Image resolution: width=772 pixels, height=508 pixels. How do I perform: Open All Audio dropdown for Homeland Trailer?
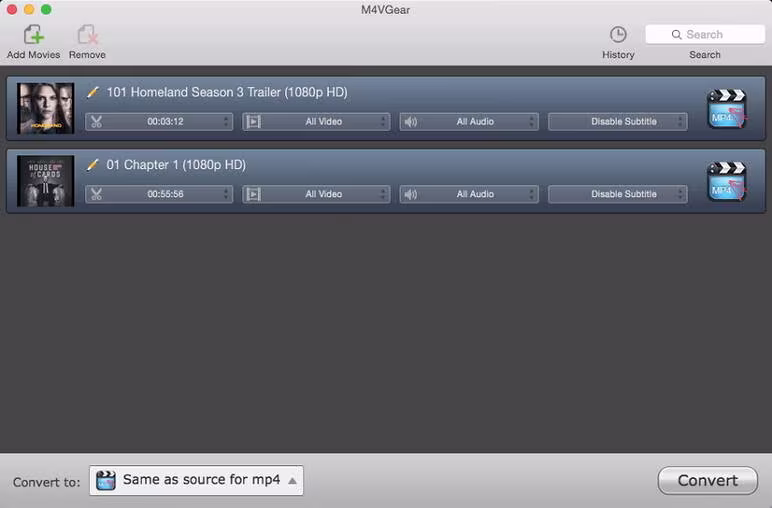tap(469, 122)
